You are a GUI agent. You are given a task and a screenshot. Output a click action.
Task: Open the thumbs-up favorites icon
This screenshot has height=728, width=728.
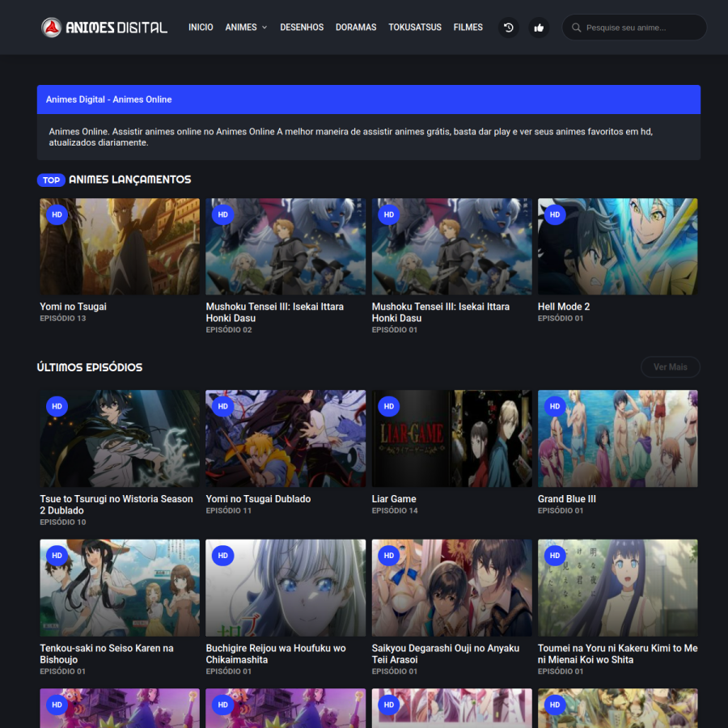(539, 28)
